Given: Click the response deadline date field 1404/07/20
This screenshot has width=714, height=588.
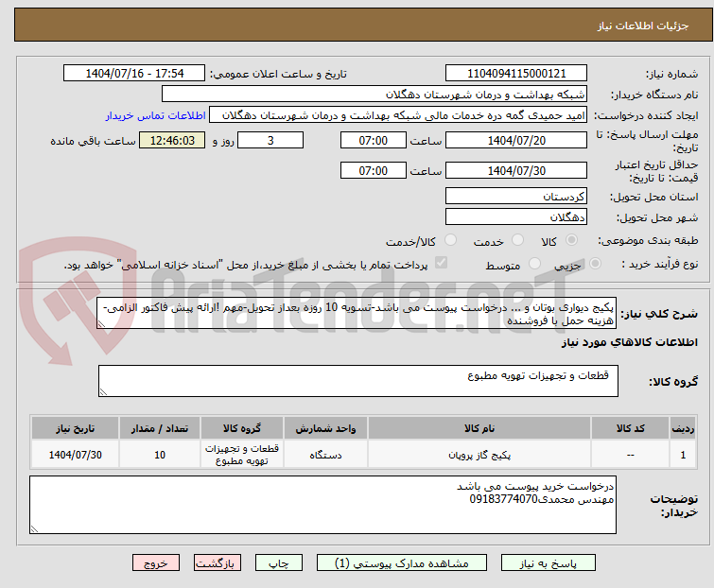Looking at the screenshot, I should click(516, 141).
